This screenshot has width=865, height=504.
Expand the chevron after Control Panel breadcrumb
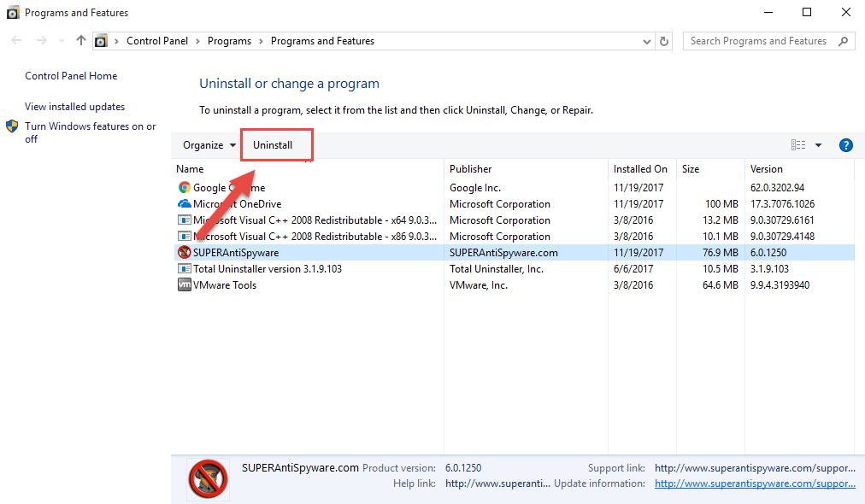pyautogui.click(x=197, y=41)
